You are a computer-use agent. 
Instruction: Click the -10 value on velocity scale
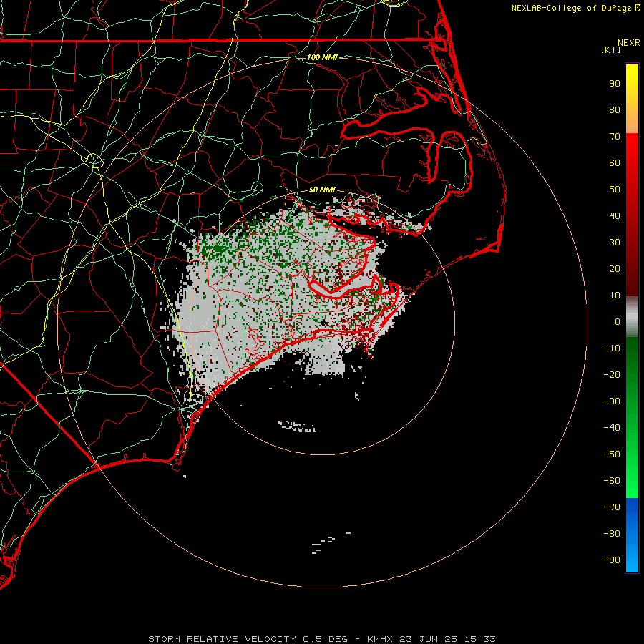pyautogui.click(x=612, y=348)
